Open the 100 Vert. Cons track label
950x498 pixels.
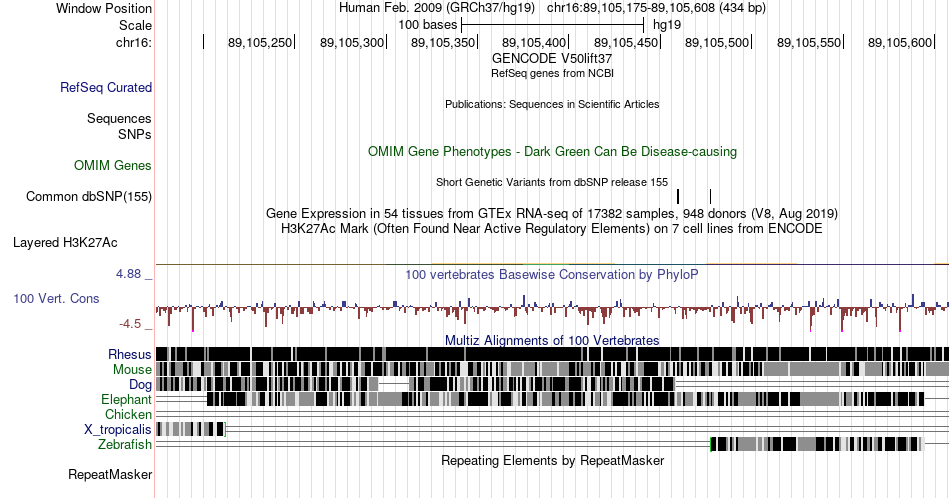click(x=56, y=298)
